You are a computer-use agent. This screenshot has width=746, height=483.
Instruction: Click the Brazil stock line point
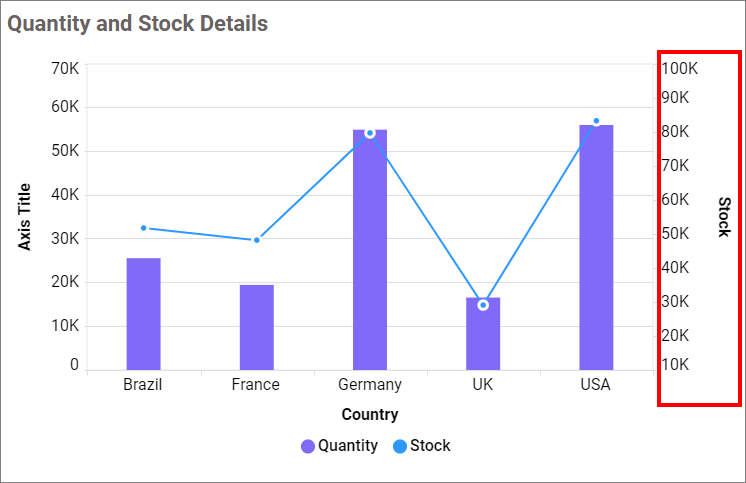point(143,228)
